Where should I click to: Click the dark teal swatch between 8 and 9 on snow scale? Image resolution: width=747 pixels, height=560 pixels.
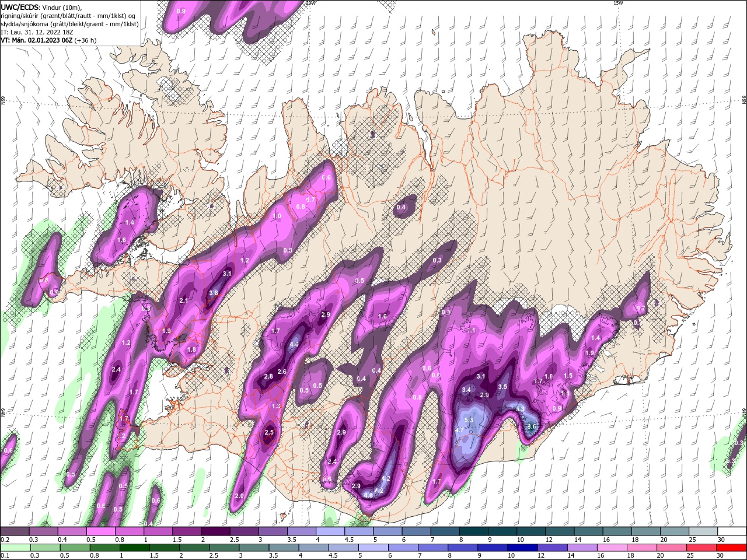(x=474, y=531)
